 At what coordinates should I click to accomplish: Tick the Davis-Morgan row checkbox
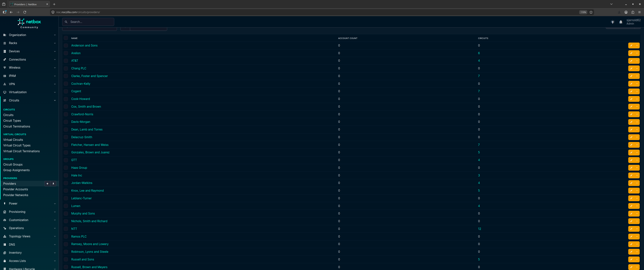66,122
